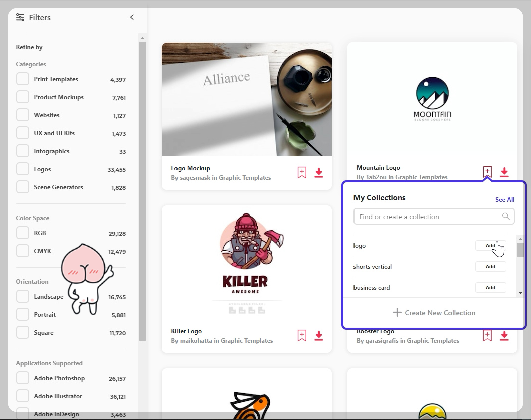531x420 pixels.
Task: Collapse the Filters panel with the chevron
Action: tap(132, 17)
